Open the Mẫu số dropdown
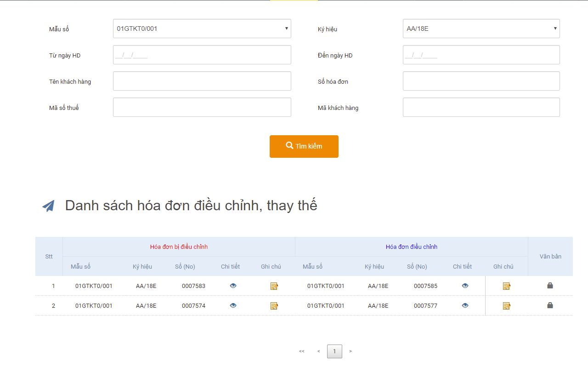588x368 pixels. (x=202, y=28)
